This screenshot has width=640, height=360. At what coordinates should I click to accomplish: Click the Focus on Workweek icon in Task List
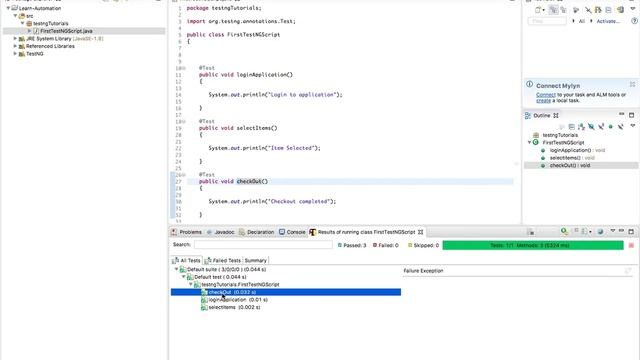(x=576, y=10)
